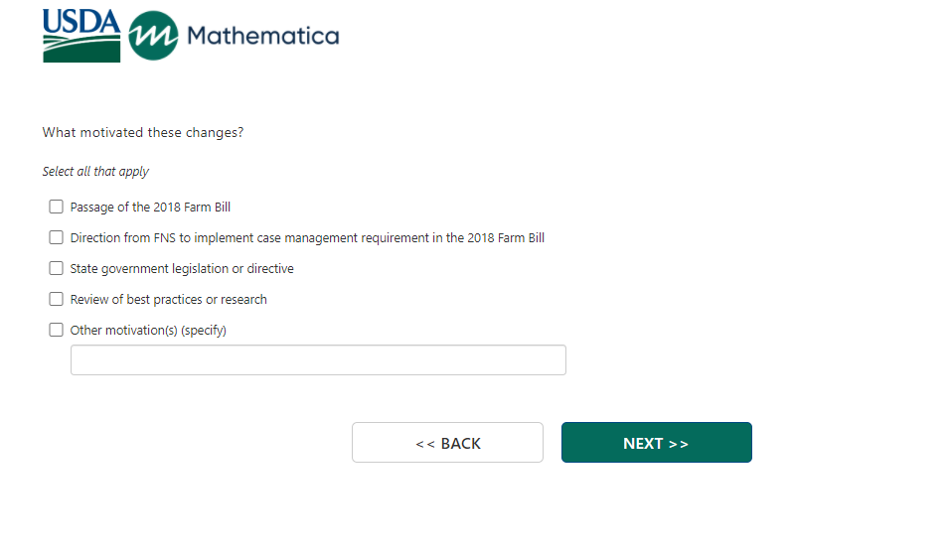Click the 'Passage of the 2018 Farm Bill' label text

click(x=150, y=208)
